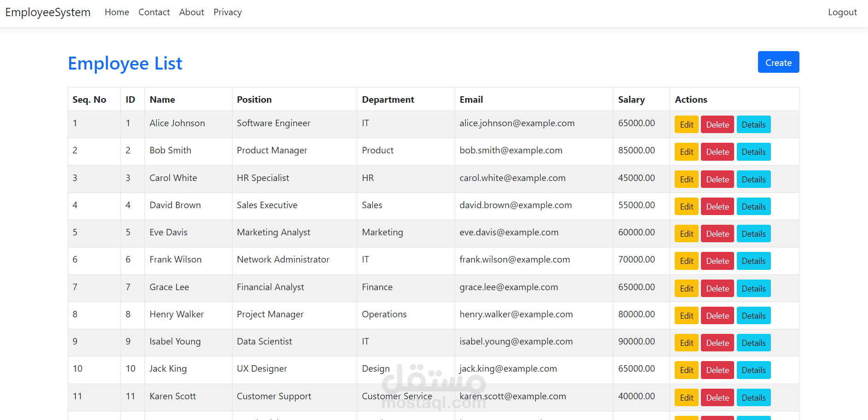868x420 pixels.
Task: View details for Carol White
Action: [x=753, y=180]
